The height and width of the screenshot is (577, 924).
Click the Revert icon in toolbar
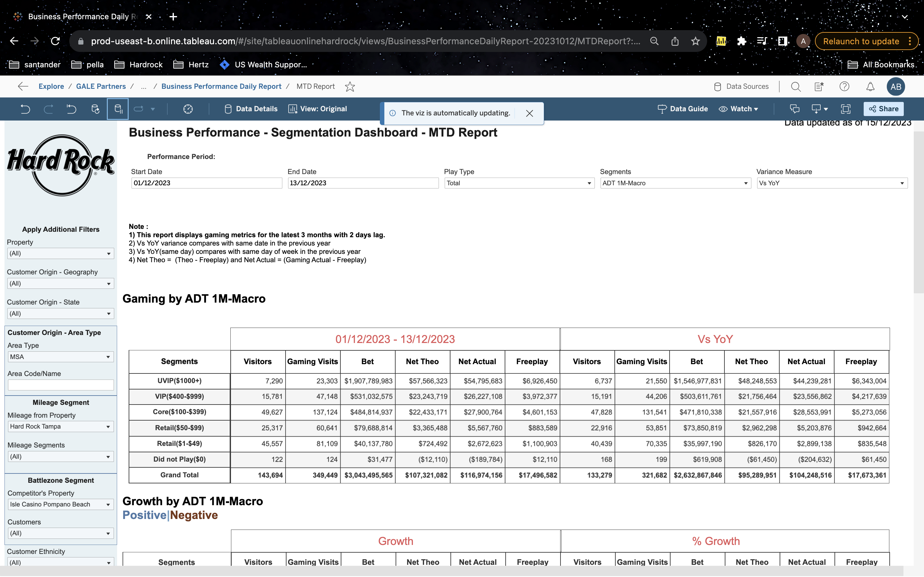(72, 109)
